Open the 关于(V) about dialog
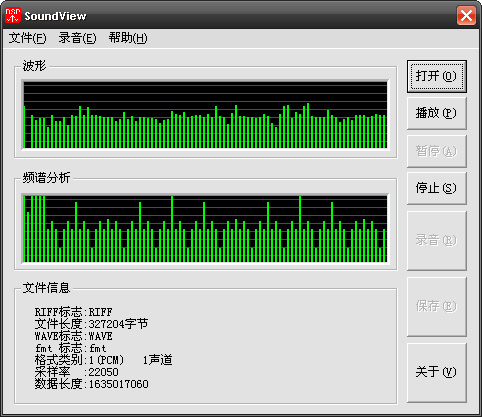482x417 pixels. (x=436, y=372)
